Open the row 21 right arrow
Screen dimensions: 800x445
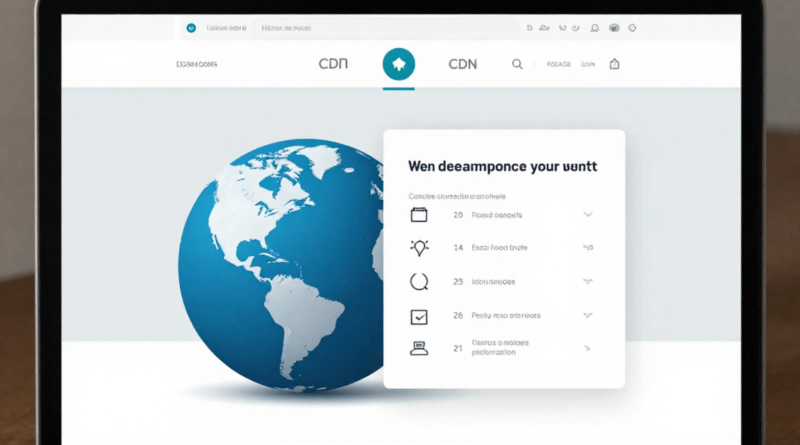click(588, 349)
